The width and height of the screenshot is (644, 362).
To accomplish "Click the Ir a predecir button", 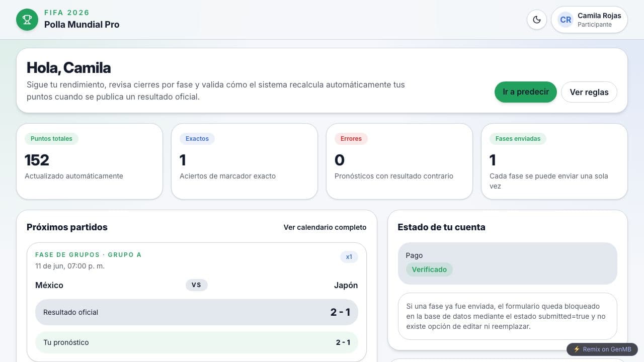I will (x=525, y=92).
